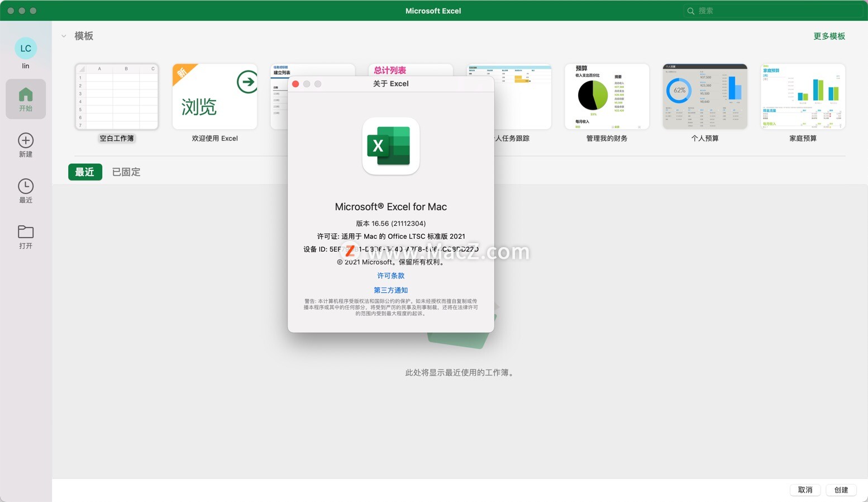Click the 设备 ID text line
Viewport: 868px width, 502px height.
point(391,249)
